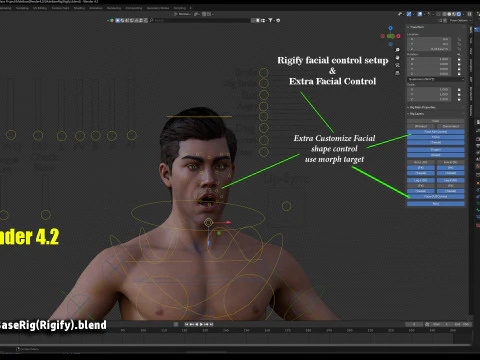This screenshot has width=480, height=360.
Task: Switch to the Geometry Nodes workspace tab
Action: [158, 8]
